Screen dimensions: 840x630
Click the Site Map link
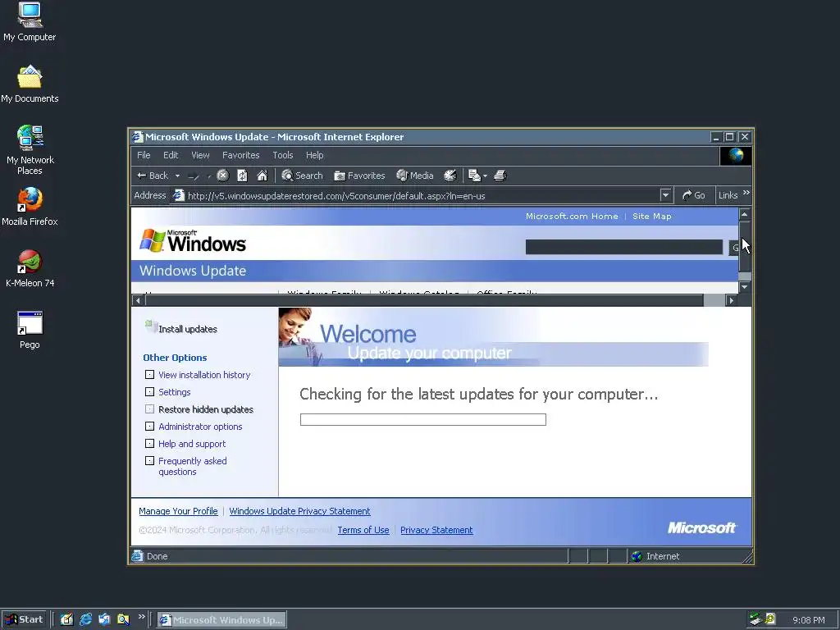(x=652, y=217)
